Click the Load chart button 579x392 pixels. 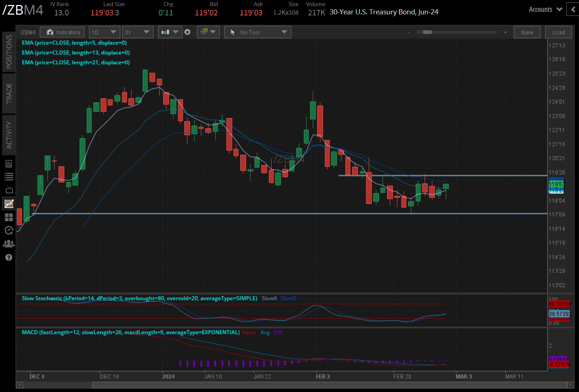click(x=559, y=32)
